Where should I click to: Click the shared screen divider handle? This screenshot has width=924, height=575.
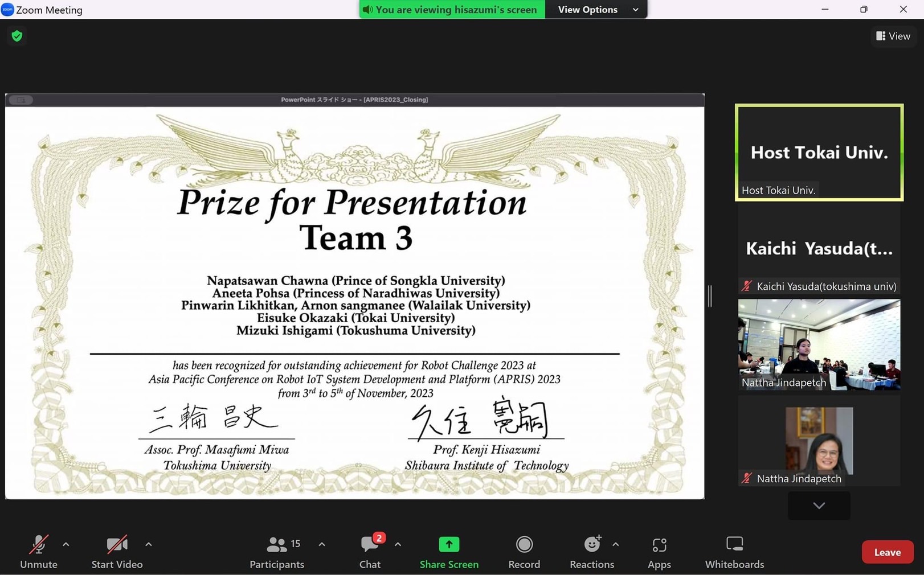click(x=710, y=296)
